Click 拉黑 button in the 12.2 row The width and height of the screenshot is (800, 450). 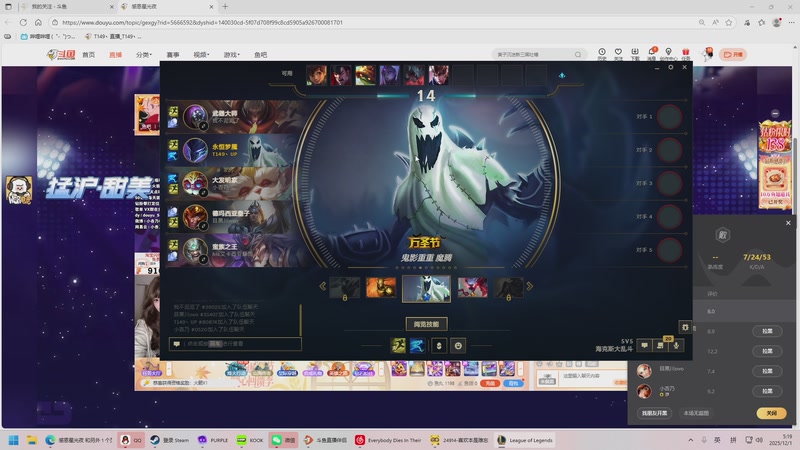[767, 351]
